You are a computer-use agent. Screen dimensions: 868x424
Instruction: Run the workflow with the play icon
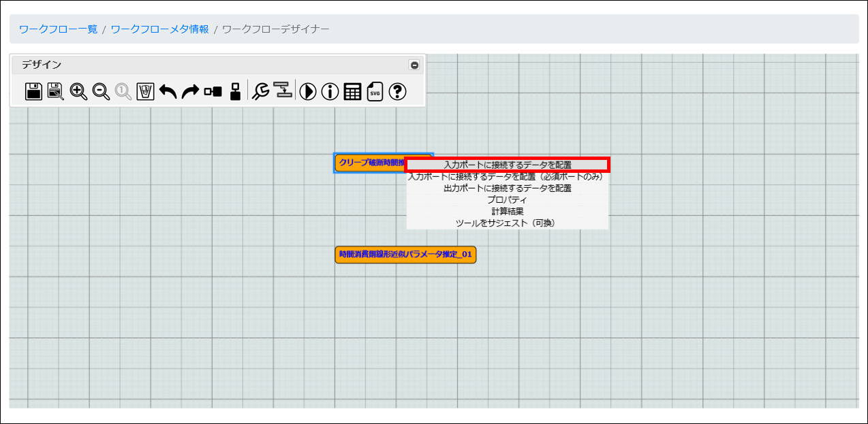tap(308, 91)
